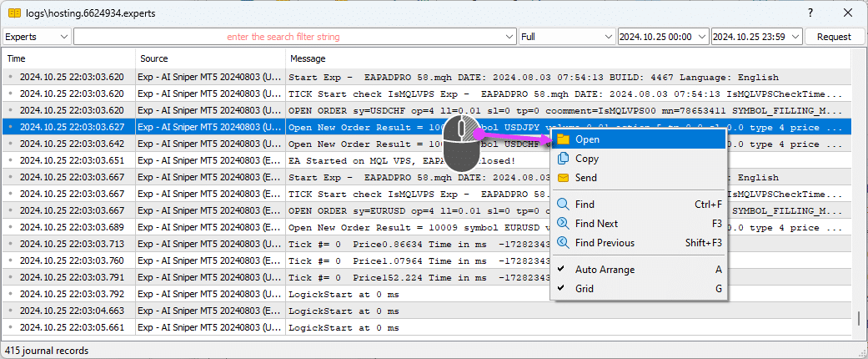Click the yellow folder Open icon
This screenshot has height=359, width=868.
[x=563, y=139]
